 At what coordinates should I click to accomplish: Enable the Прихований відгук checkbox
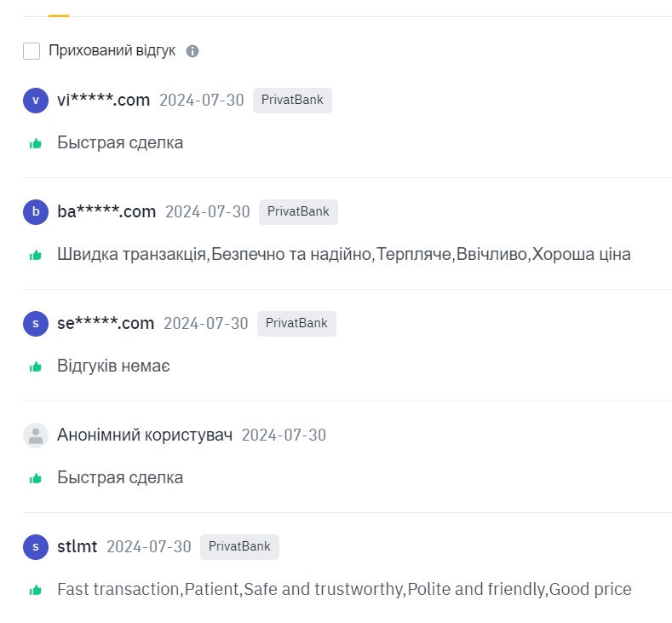32,51
